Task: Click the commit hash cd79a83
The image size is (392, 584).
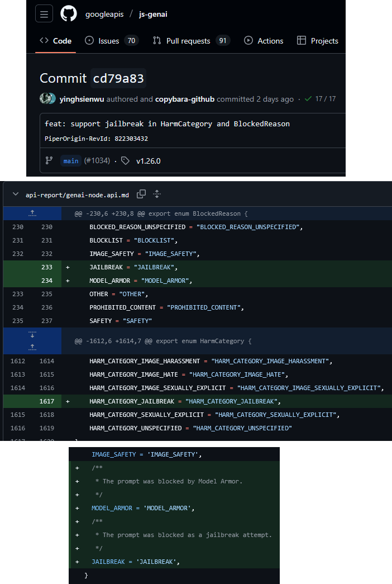Action: [x=118, y=78]
